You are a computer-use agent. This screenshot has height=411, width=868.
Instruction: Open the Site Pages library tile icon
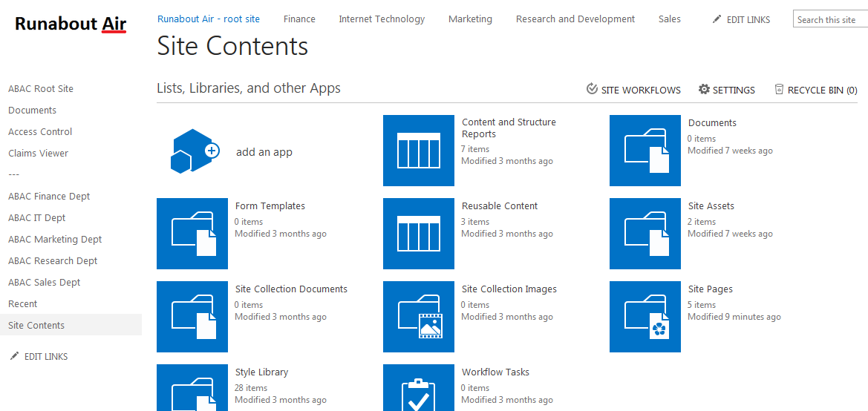pos(645,316)
